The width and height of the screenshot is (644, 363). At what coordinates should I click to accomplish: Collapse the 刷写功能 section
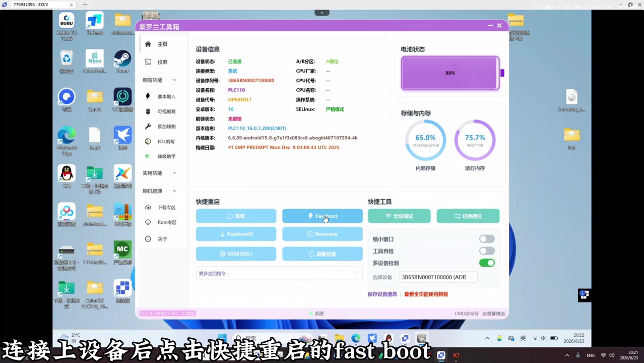coord(160,80)
